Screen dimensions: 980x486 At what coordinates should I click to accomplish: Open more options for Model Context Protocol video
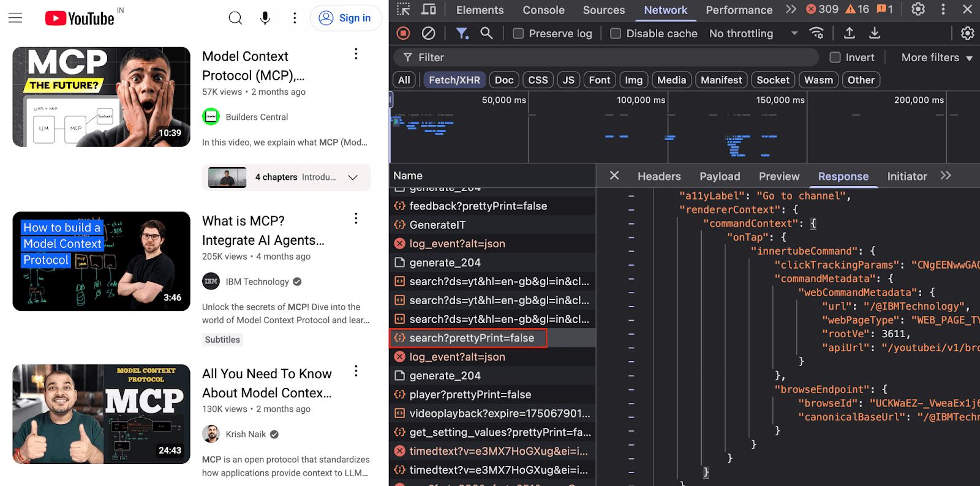(x=356, y=54)
